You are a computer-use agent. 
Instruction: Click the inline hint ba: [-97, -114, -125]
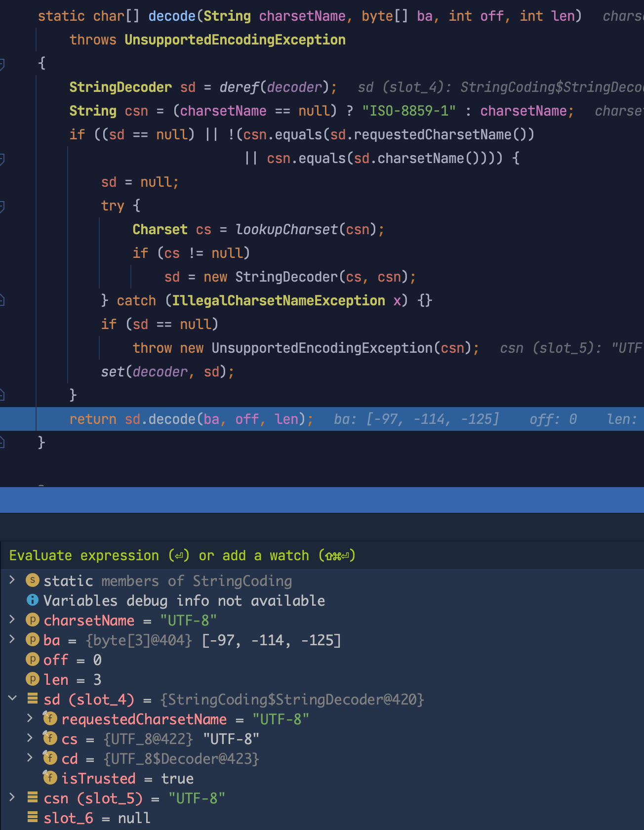416,419
